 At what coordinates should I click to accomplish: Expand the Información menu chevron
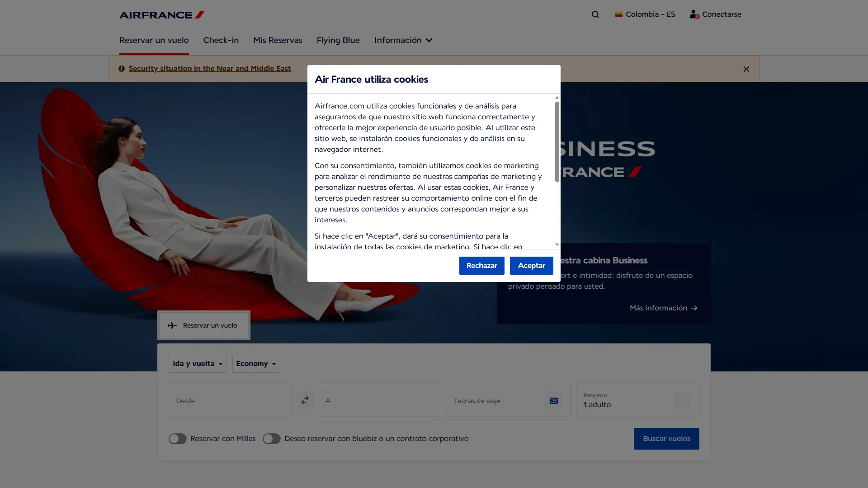[429, 40]
